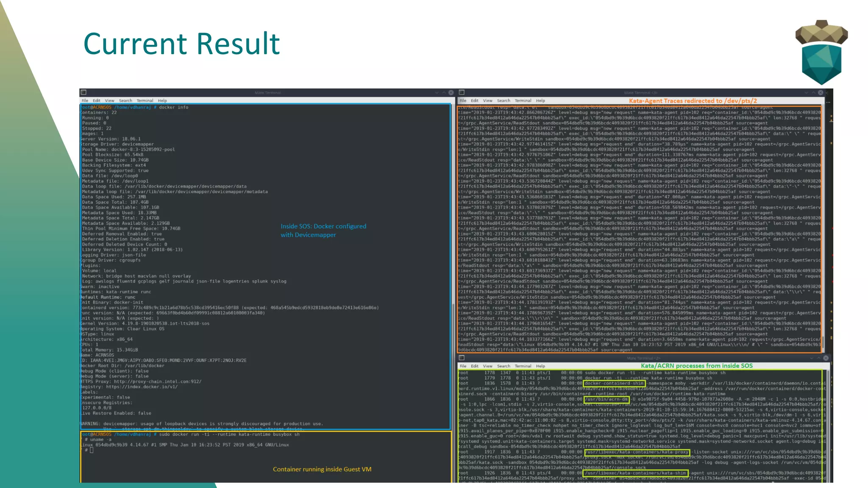This screenshot has width=868, height=488.
Task: Close the left docker info terminal window
Action: (451, 92)
